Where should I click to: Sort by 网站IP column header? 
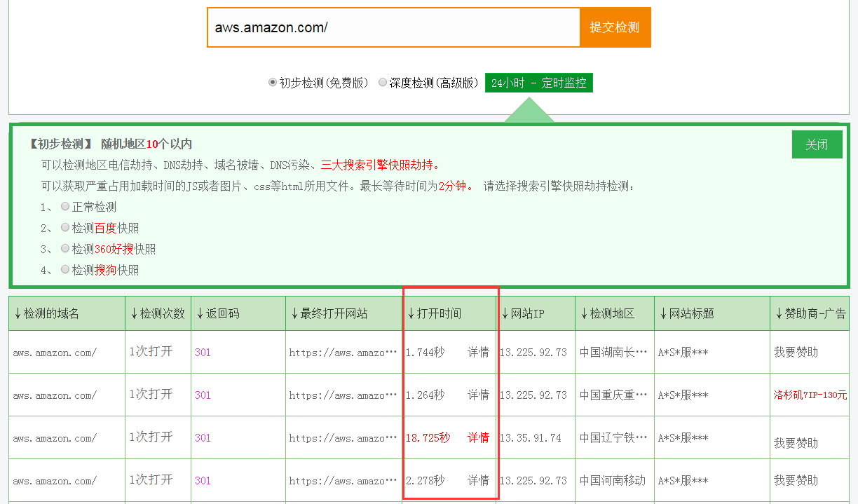coord(536,313)
